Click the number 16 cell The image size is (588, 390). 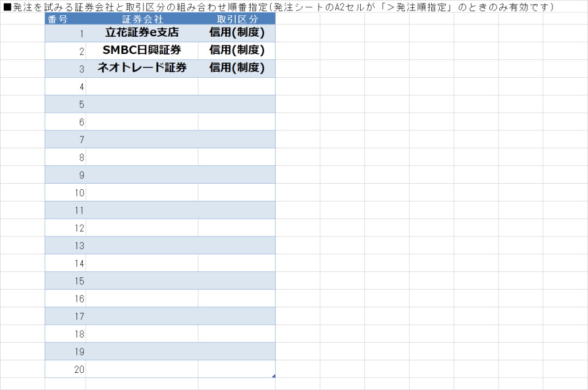point(66,298)
